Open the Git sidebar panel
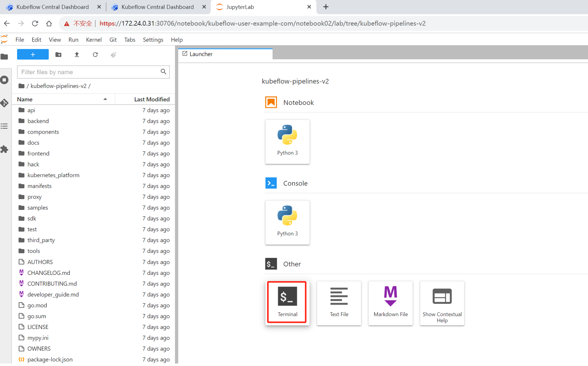Screen dimensions: 588x366 point(5,103)
